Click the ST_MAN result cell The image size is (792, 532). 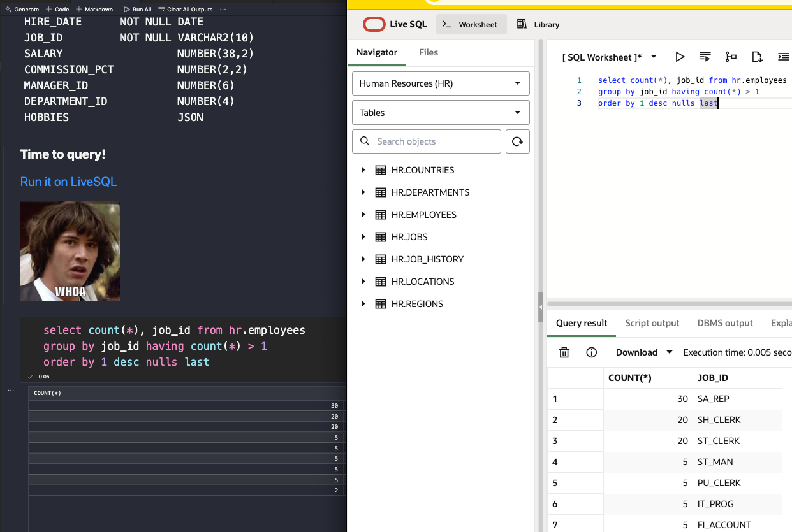click(737, 462)
